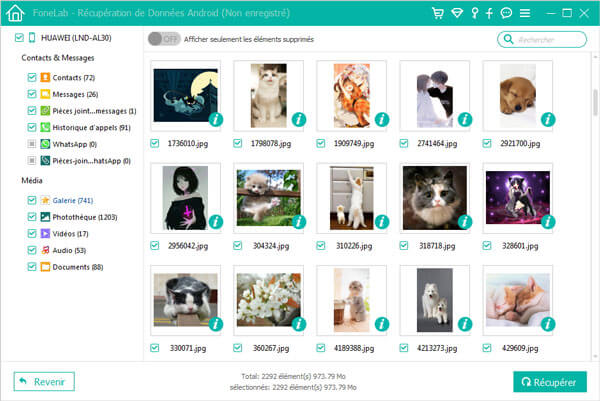Uncheck the Galerie (741) checkbox
Image resolution: width=600 pixels, height=401 pixels.
(x=32, y=200)
